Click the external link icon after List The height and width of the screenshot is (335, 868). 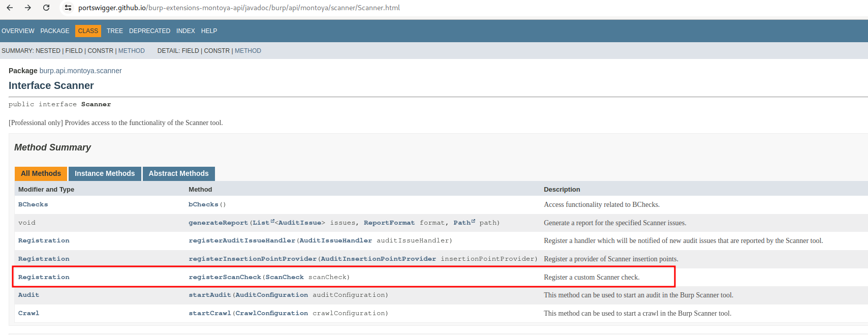[x=272, y=221]
